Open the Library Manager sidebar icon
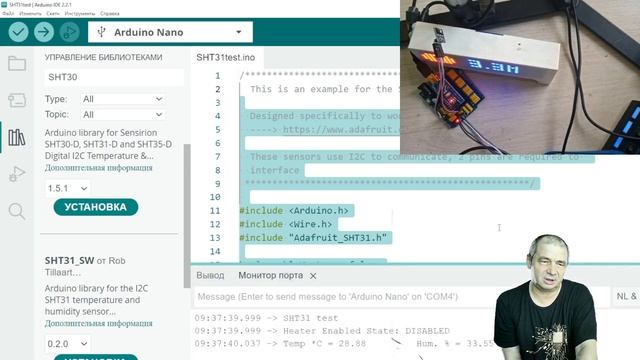The width and height of the screenshot is (640, 360). pyautogui.click(x=17, y=138)
